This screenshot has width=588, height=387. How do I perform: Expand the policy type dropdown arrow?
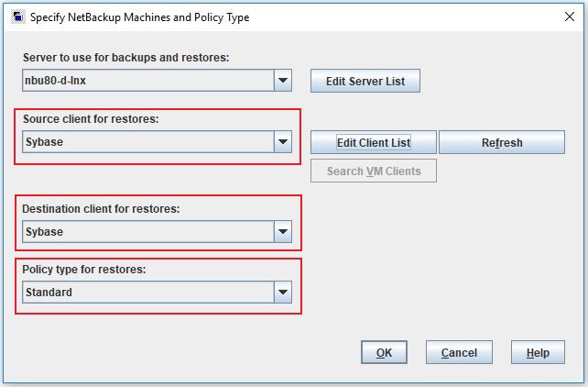pyautogui.click(x=283, y=293)
